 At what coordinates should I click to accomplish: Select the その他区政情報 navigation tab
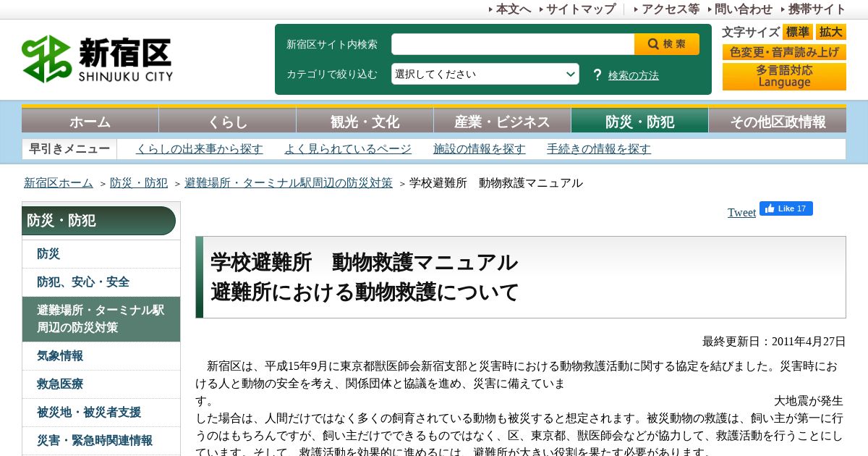pos(778,121)
